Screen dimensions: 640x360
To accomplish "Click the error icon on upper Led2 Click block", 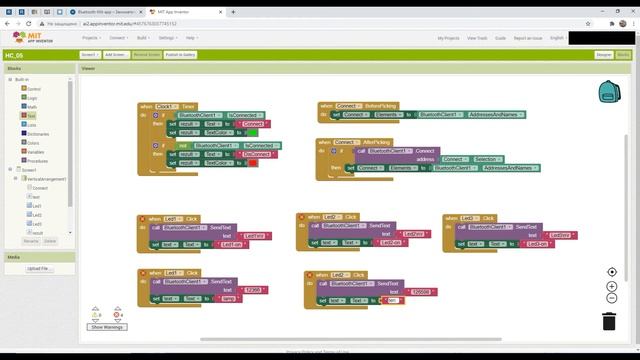I will click(302, 217).
